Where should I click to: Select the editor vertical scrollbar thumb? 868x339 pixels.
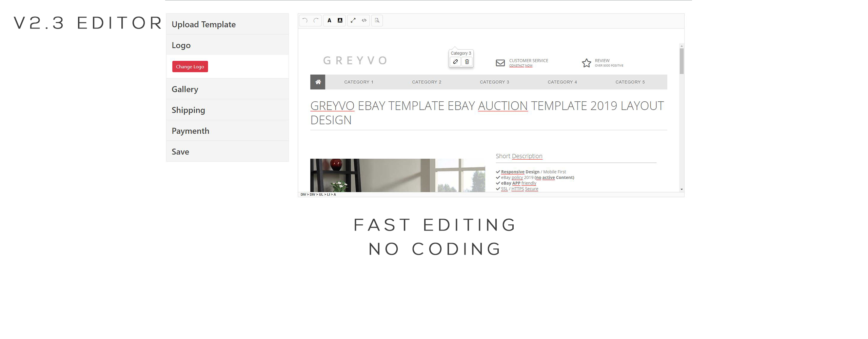tap(682, 61)
